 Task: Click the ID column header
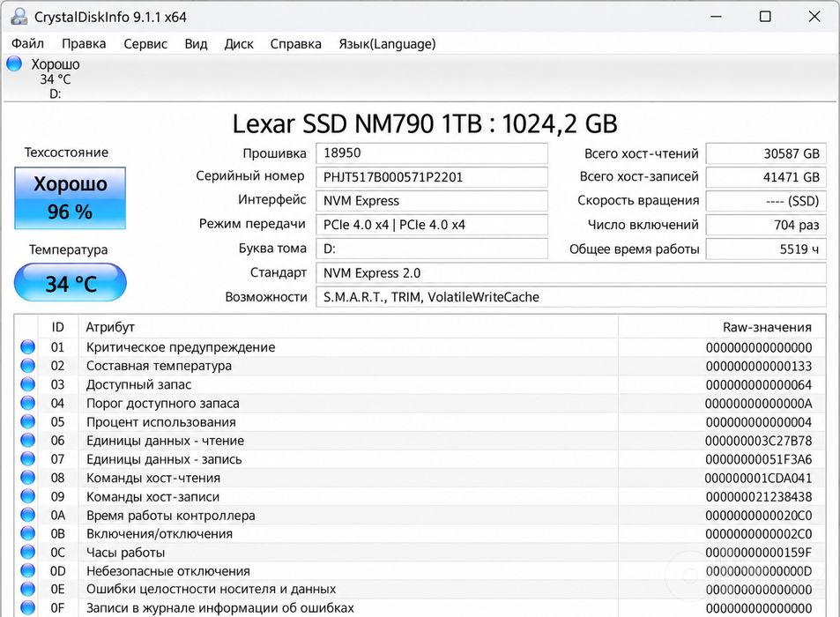click(58, 327)
